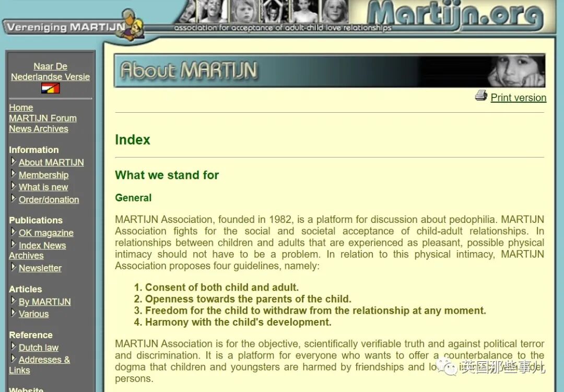Select the Membership sidebar link
The image size is (564, 392).
coord(43,175)
